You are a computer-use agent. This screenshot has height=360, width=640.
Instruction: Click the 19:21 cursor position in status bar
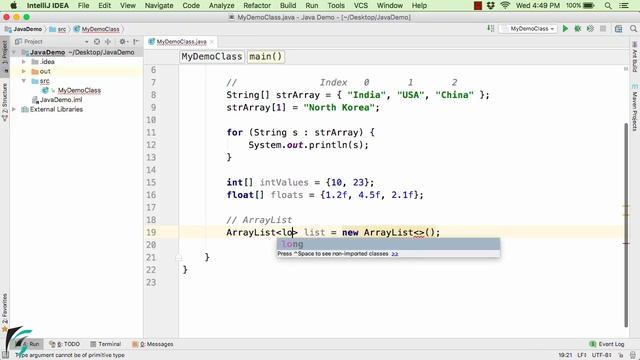[x=565, y=355]
